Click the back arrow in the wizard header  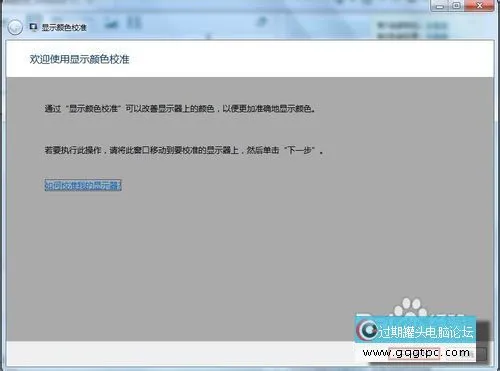pos(15,27)
